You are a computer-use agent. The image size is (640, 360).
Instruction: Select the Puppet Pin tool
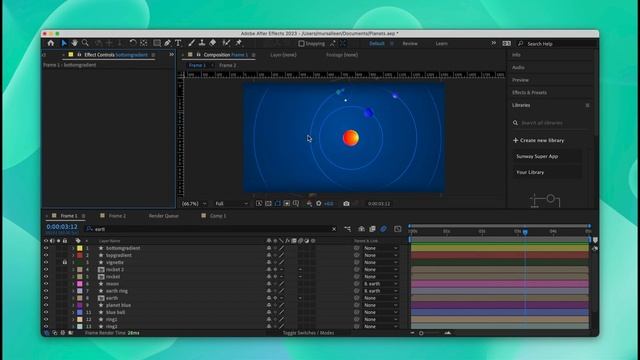[x=239, y=43]
